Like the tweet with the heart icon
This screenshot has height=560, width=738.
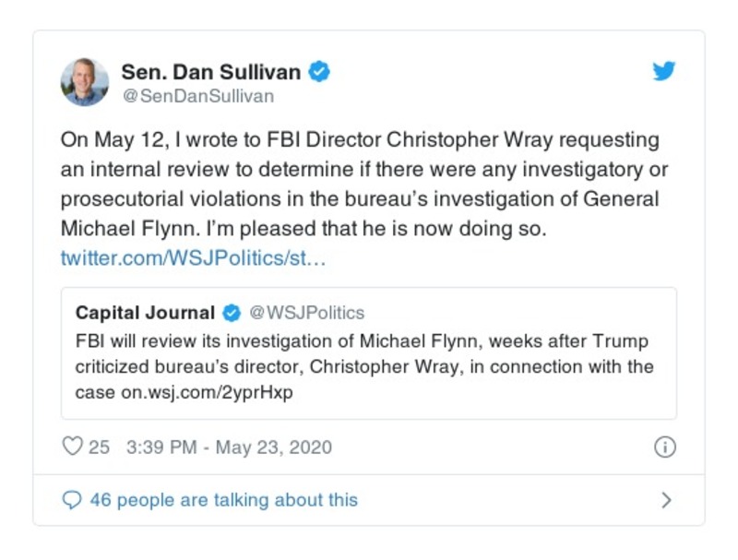click(x=72, y=447)
